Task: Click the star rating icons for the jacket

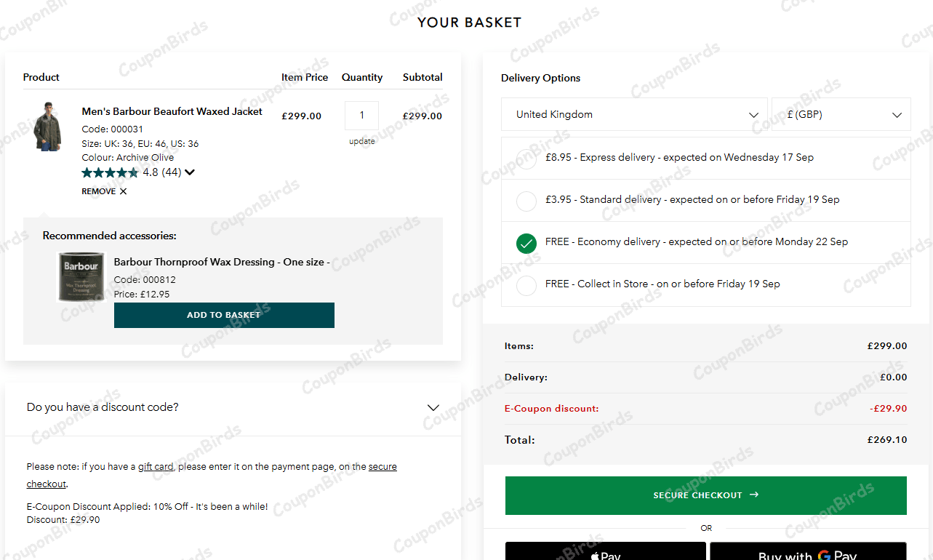Action: pyautogui.click(x=110, y=172)
